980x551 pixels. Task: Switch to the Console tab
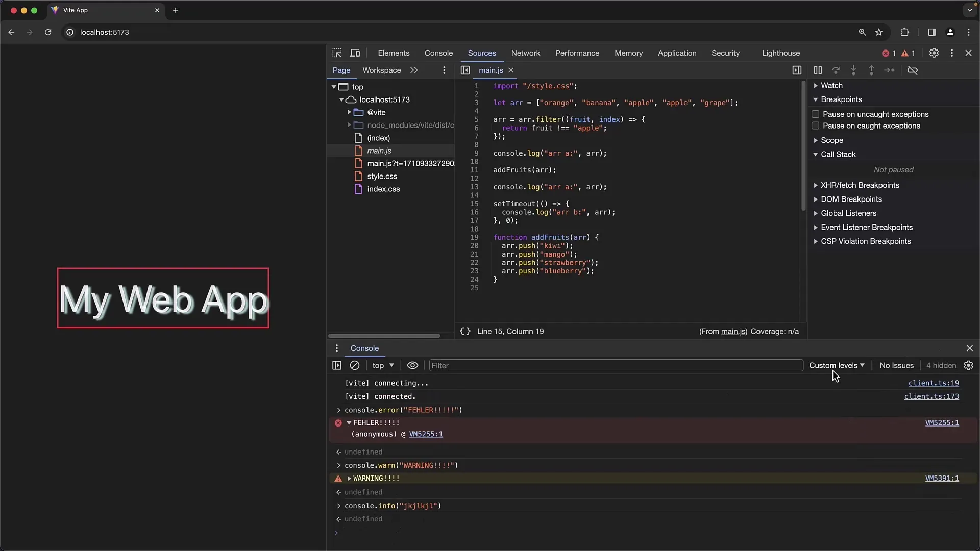coord(439,53)
